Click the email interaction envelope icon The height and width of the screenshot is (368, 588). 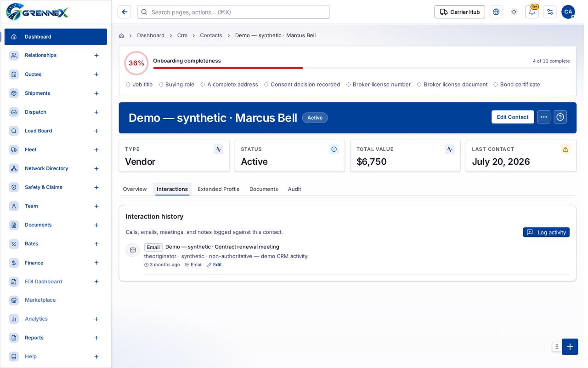[133, 250]
